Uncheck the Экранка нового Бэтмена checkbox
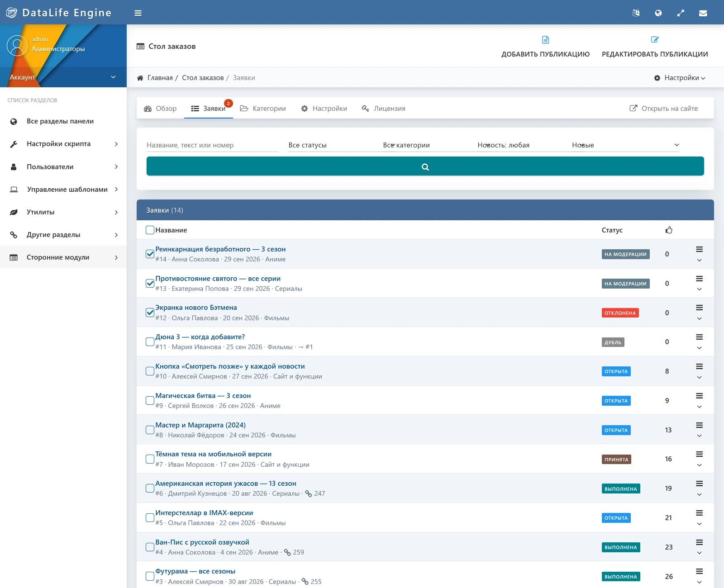This screenshot has height=588, width=724. pyautogui.click(x=150, y=313)
